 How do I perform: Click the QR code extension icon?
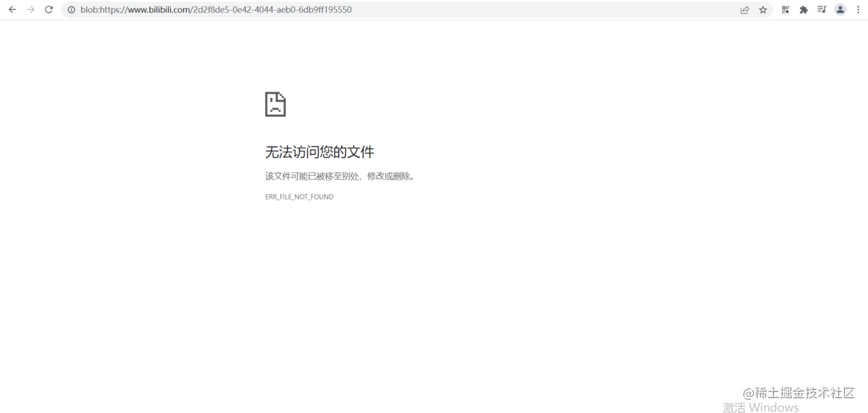pos(785,10)
